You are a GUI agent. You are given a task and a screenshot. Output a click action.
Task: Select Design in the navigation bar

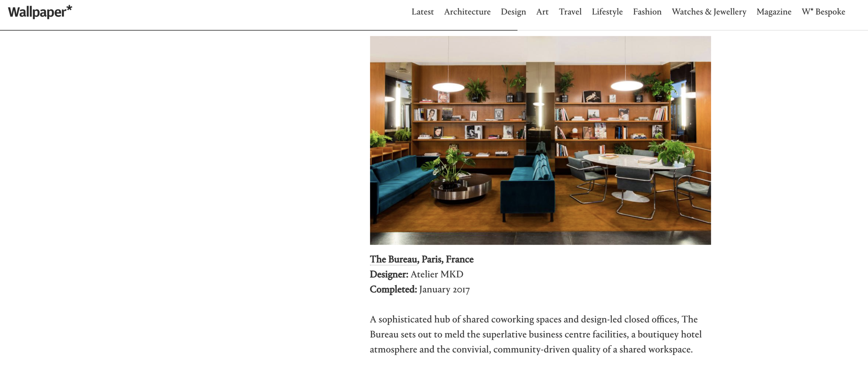[513, 12]
